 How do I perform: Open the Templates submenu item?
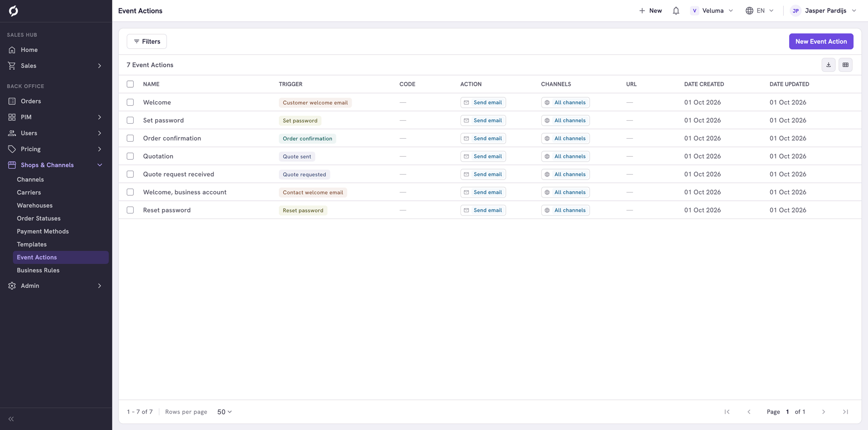32,244
